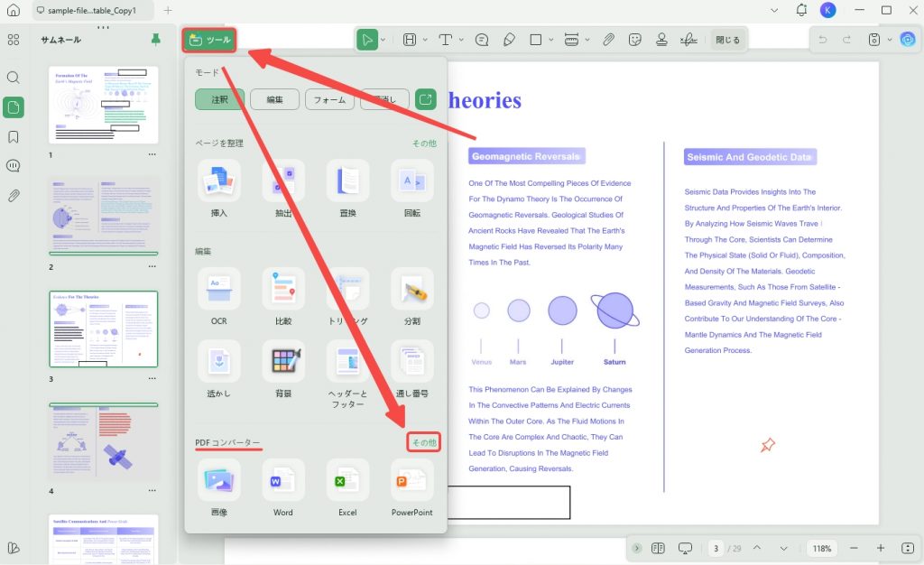Open the ヘッダーとフッター tool
The width and height of the screenshot is (924, 565).
(347, 375)
